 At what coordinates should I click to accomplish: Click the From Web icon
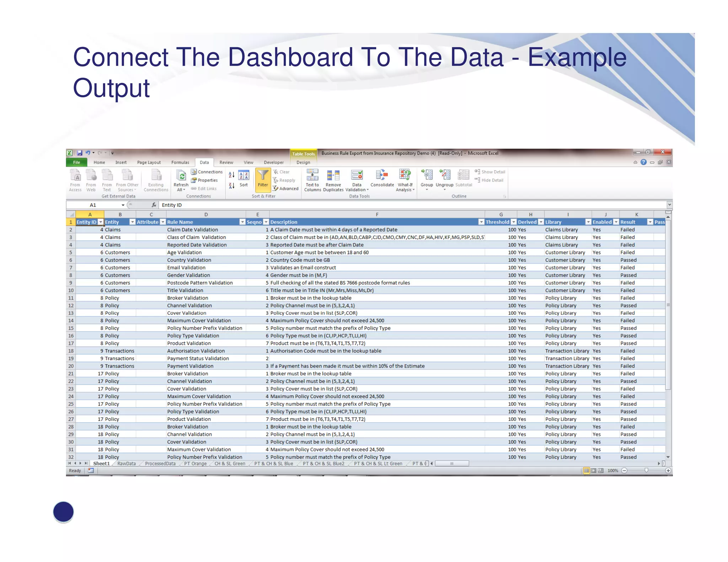(91, 180)
